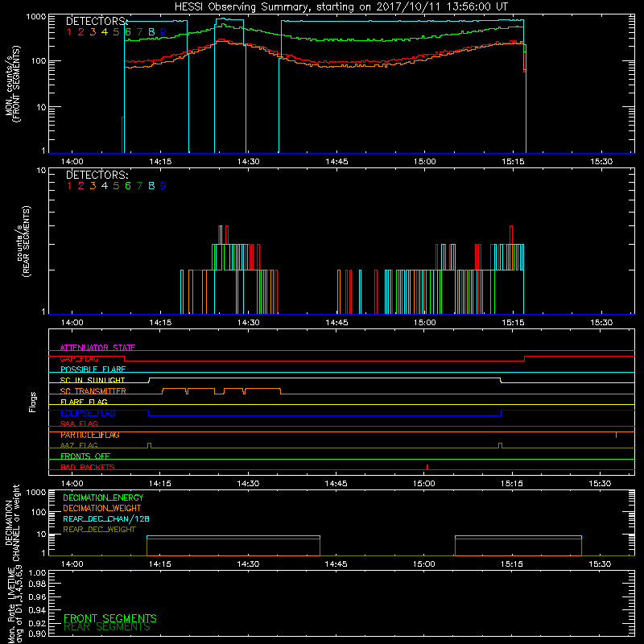Screen dimensions: 644x644
Task: Select detector 3 in rear segments legend
Action: (x=93, y=186)
